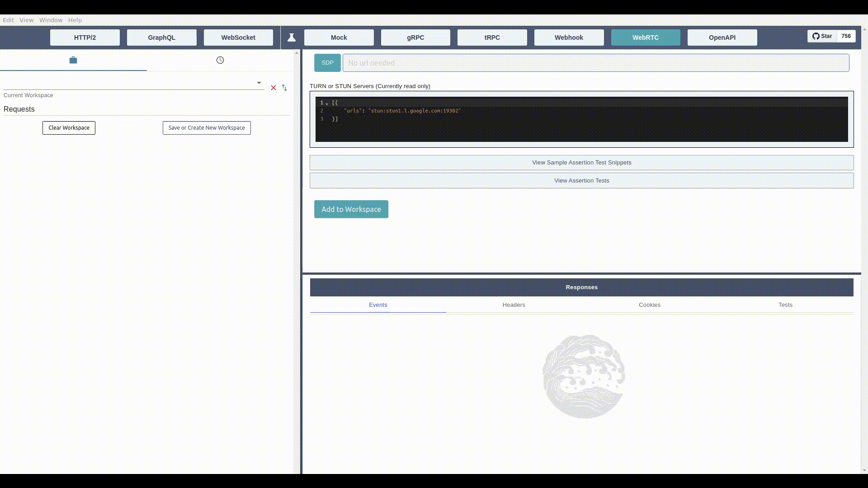The image size is (868, 488).
Task: Click Add to Workspace button
Action: click(351, 209)
